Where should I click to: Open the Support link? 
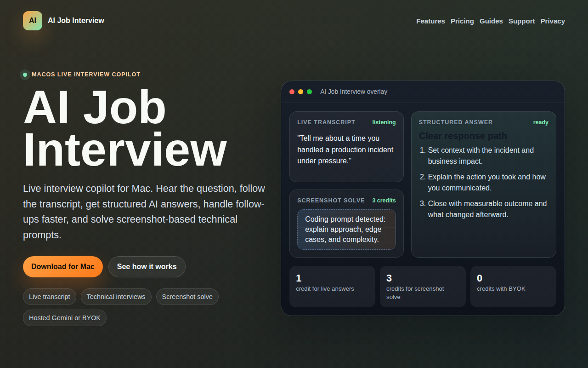pyautogui.click(x=521, y=21)
